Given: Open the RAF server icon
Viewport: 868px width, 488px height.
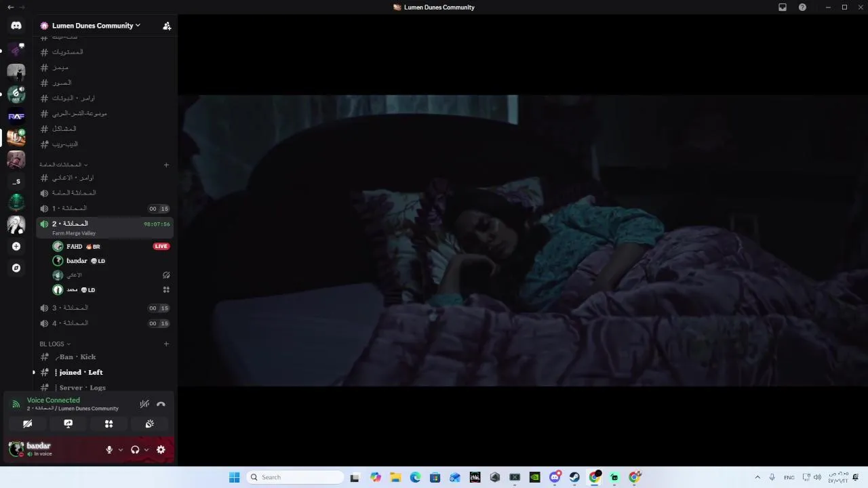Looking at the screenshot, I should 16,116.
